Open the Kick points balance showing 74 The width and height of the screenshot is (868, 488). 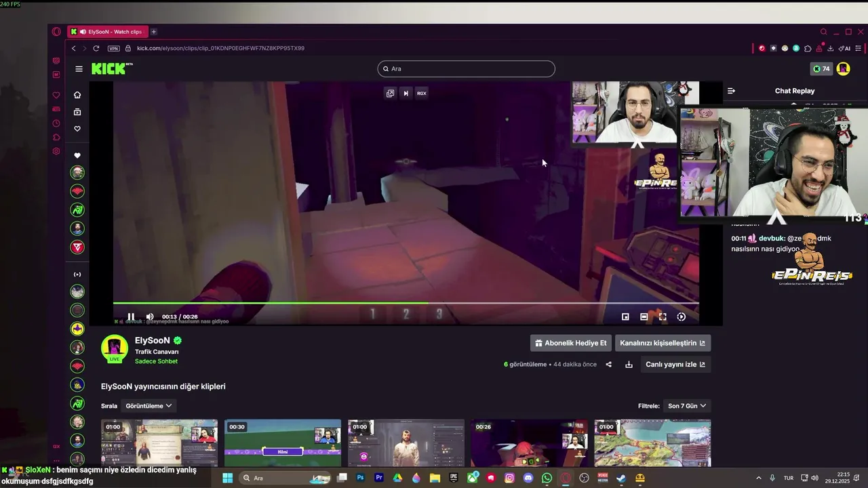[x=821, y=68]
